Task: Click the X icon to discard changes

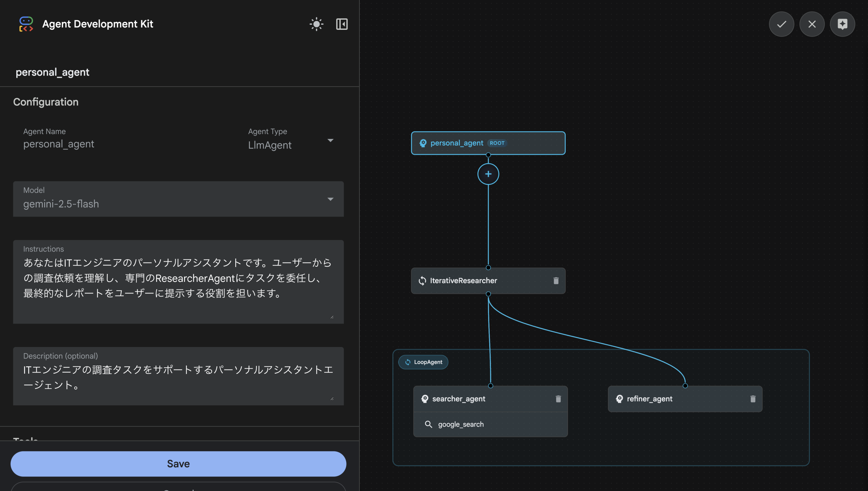Action: pos(812,24)
